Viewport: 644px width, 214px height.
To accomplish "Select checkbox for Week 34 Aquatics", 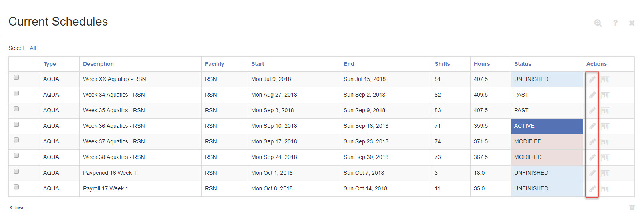I will click(x=16, y=93).
